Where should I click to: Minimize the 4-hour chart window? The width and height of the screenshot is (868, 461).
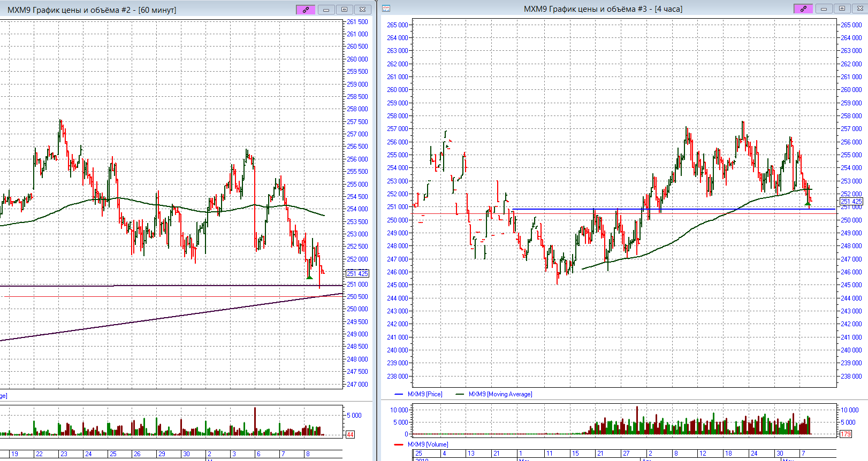coord(824,9)
